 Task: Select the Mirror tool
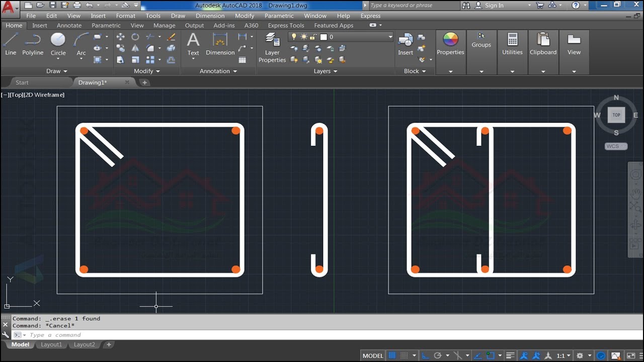(135, 48)
